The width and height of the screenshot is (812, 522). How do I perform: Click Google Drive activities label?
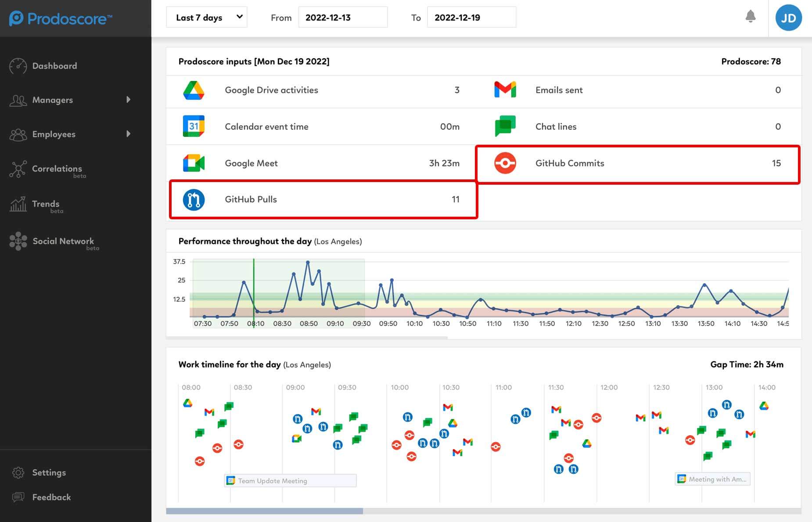pos(271,90)
